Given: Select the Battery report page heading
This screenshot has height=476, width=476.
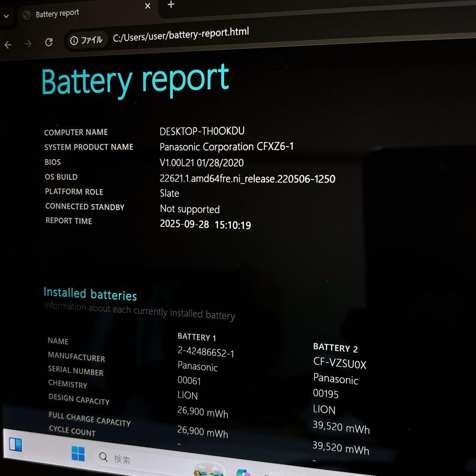Looking at the screenshot, I should point(134,80).
